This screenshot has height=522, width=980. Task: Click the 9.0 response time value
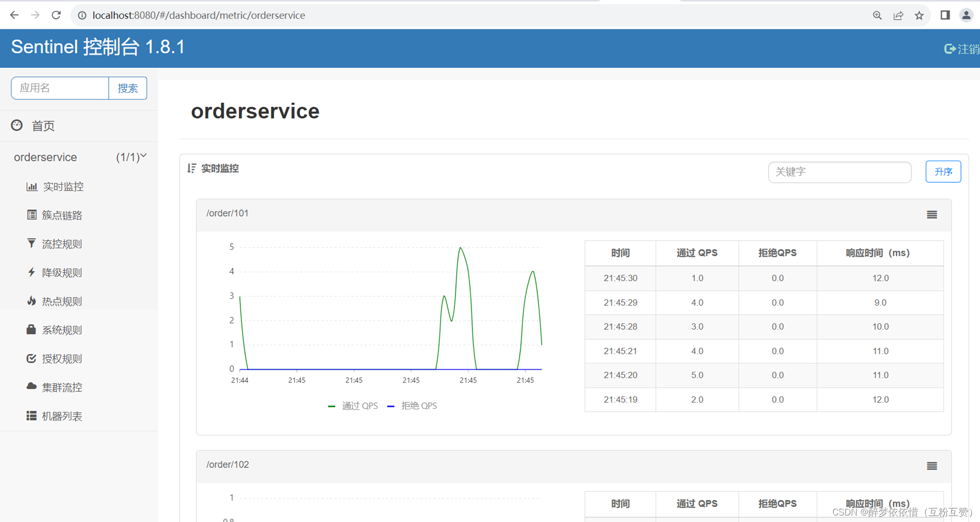(880, 303)
